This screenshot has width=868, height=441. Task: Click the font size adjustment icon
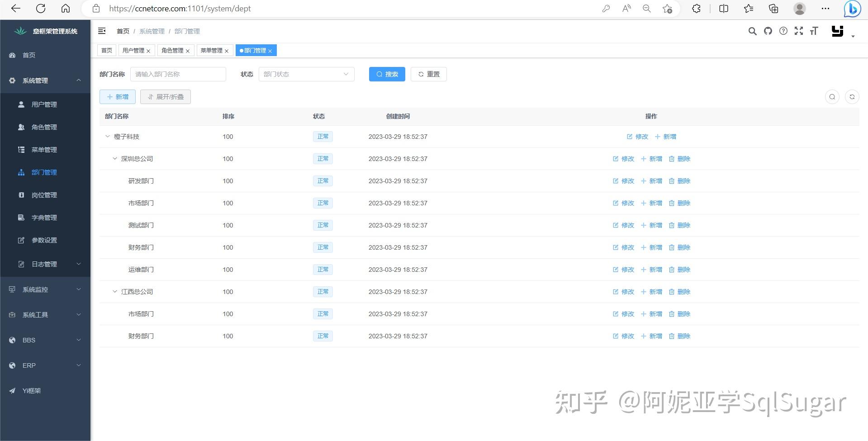[814, 31]
